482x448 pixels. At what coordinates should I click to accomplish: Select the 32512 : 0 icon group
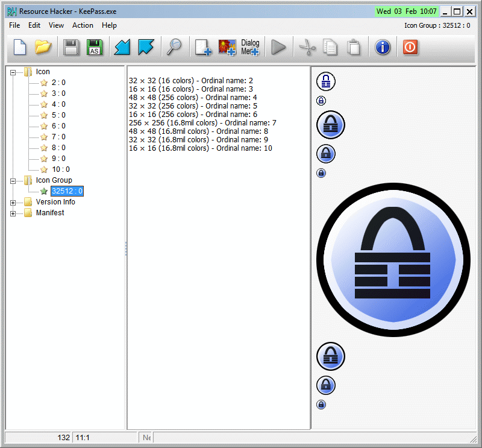pos(67,191)
